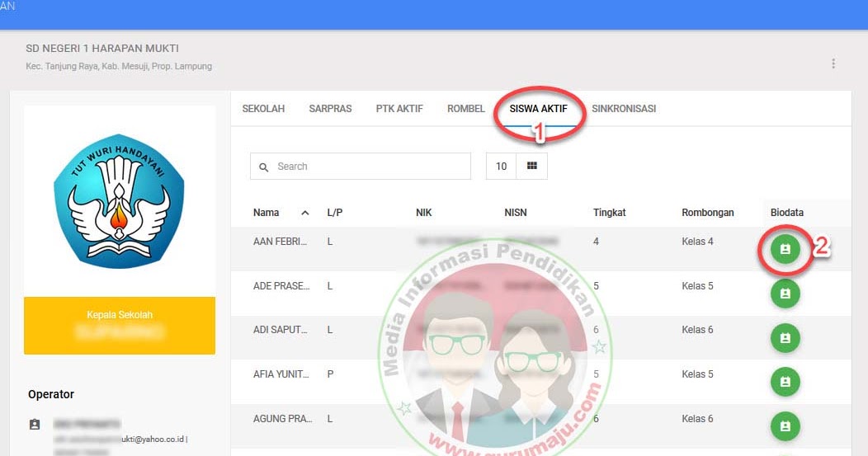Open biodata for AGUNG PRA row
Viewport: 868px width, 456px height.
[x=785, y=426]
